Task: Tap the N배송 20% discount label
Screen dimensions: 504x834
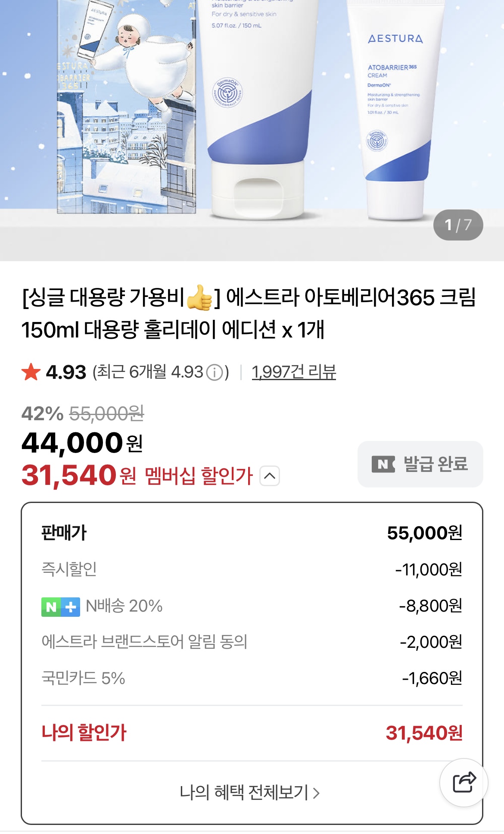Action: coord(124,606)
